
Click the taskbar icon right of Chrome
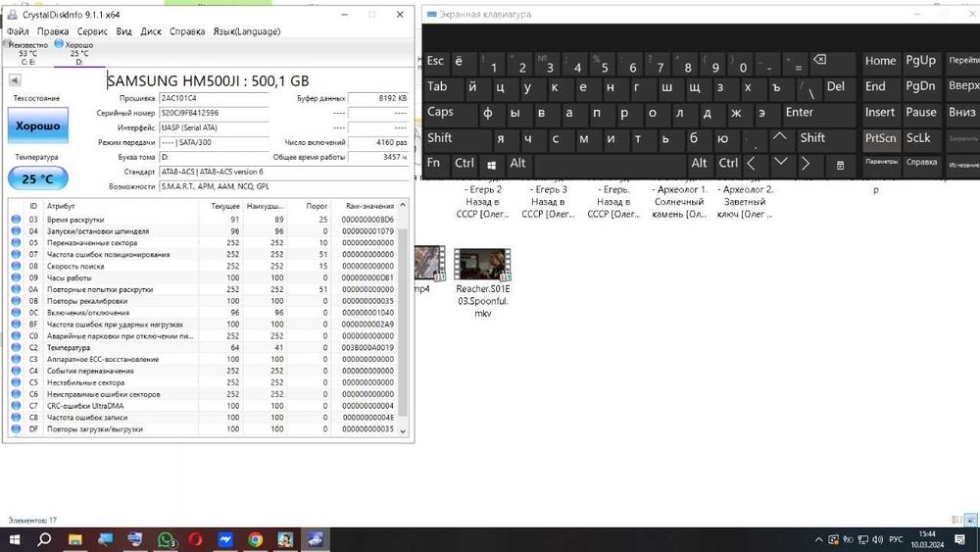click(x=285, y=539)
